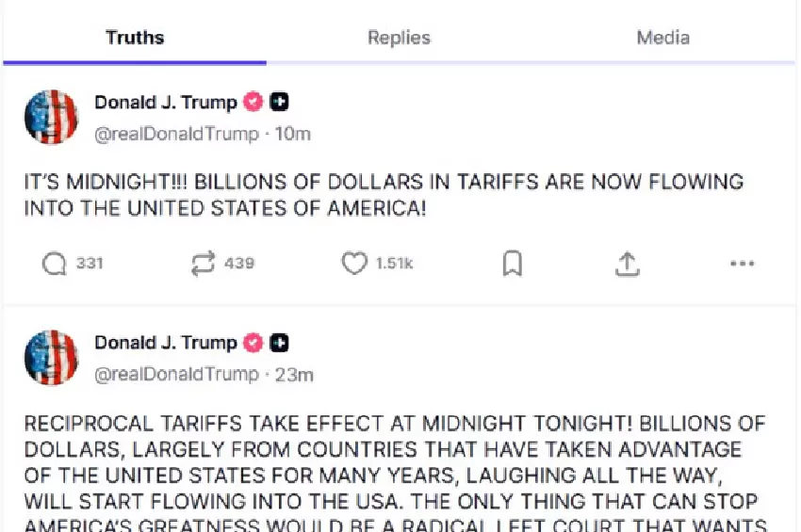Click the Donald J. Trump name on the 10m post
The width and height of the screenshot is (801, 532).
[x=166, y=103]
